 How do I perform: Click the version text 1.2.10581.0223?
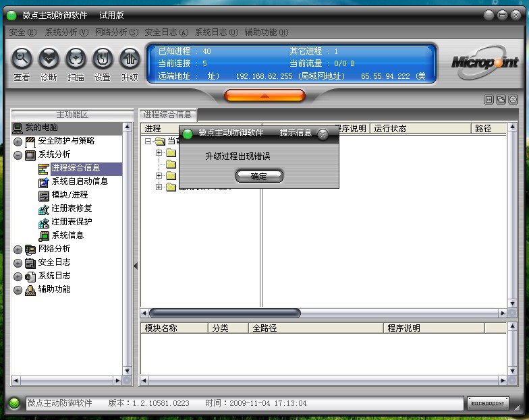pos(161,403)
